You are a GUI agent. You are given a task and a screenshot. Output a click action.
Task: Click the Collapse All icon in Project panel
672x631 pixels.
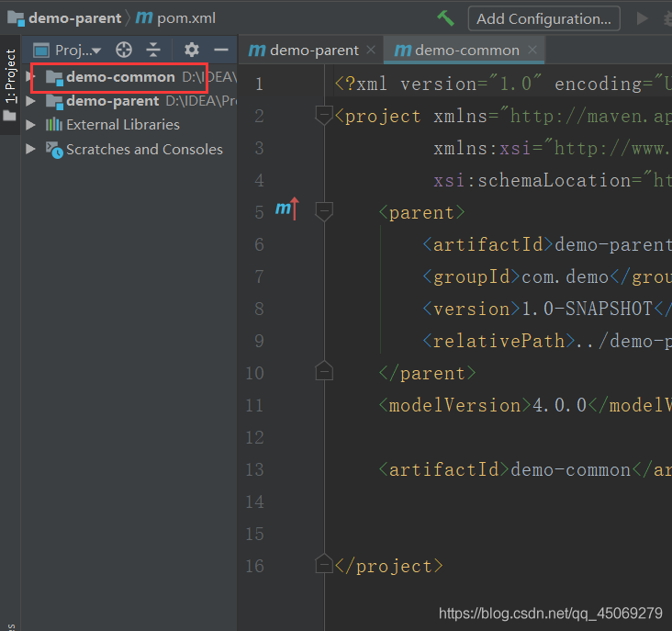[153, 50]
